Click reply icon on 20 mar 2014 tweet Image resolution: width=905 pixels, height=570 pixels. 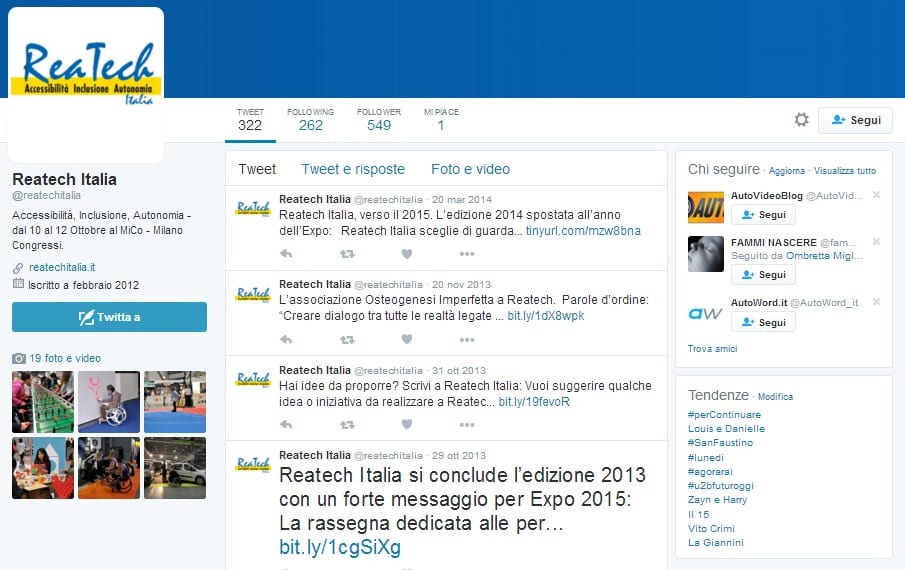pos(287,254)
